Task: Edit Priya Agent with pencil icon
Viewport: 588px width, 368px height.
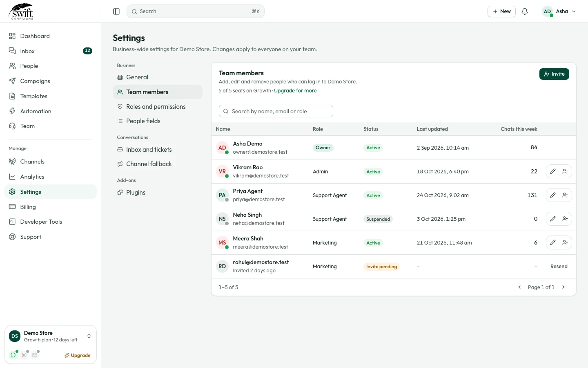Action: [553, 195]
